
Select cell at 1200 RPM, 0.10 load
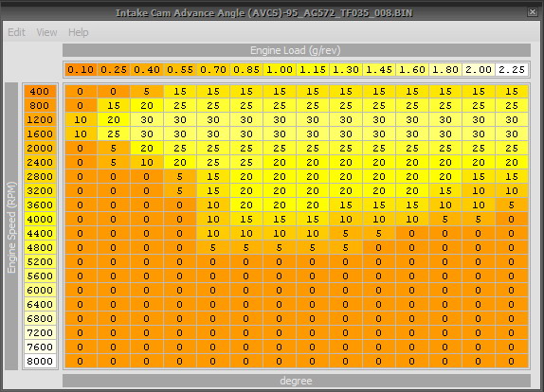coord(81,120)
